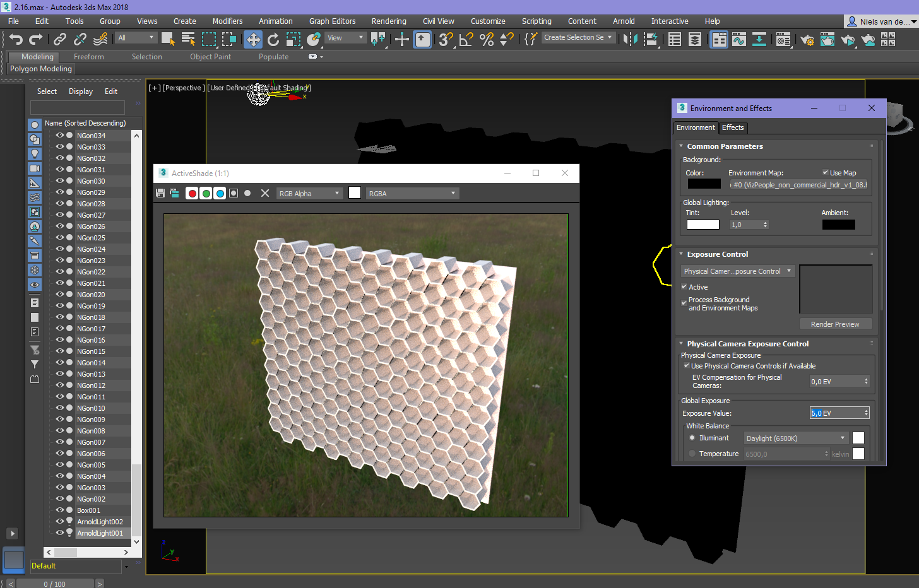Screen dimensions: 919x588
Task: Open Physical Camera Exposure Control dropdown
Action: 737,271
